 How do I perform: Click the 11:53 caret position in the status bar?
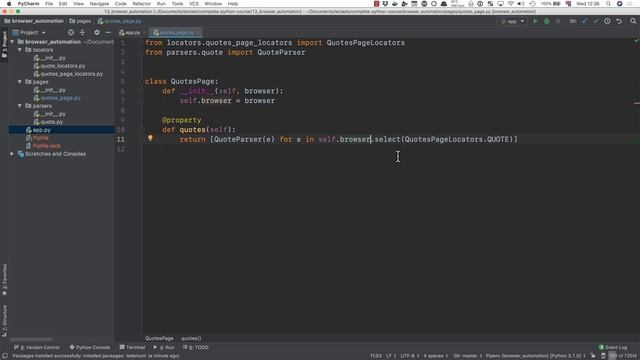(376, 356)
